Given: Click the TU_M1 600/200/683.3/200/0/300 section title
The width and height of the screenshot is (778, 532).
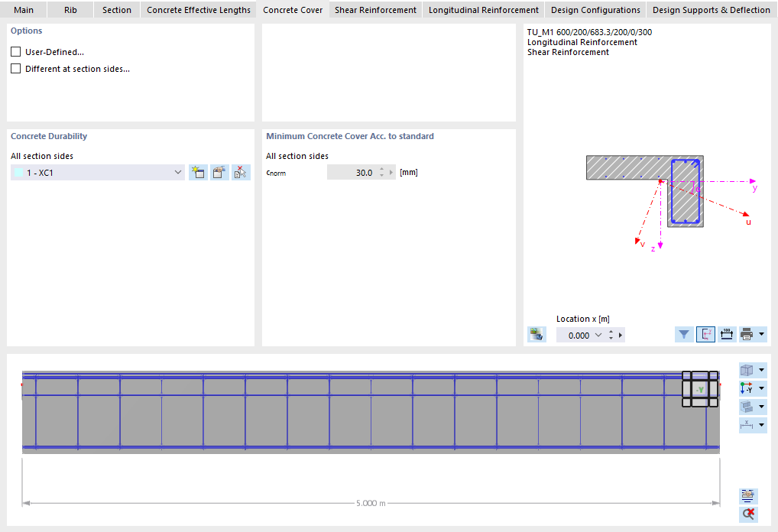Looking at the screenshot, I should point(589,32).
